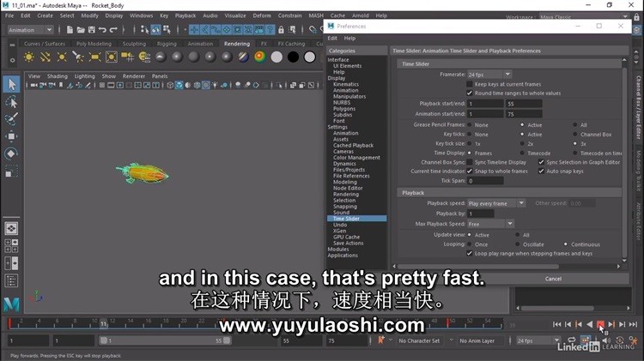Toggle Sync Timeline Display checkbox
644x361 pixels.
(470, 162)
